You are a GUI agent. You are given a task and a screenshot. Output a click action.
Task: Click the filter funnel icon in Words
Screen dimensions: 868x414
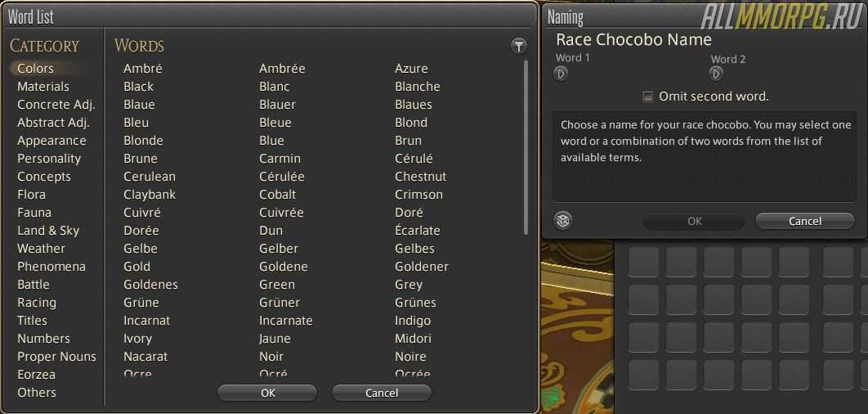tap(518, 47)
